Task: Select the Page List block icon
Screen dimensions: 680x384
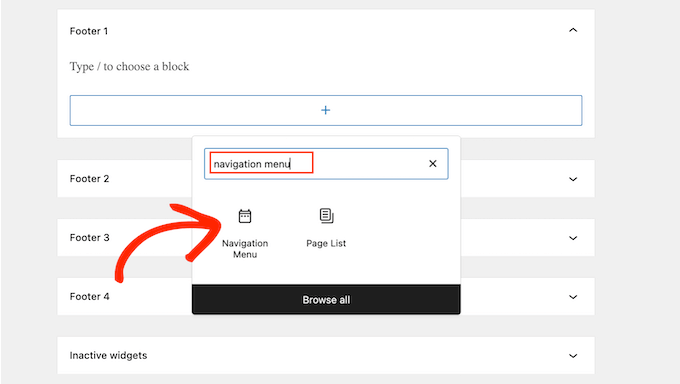Action: (327, 216)
